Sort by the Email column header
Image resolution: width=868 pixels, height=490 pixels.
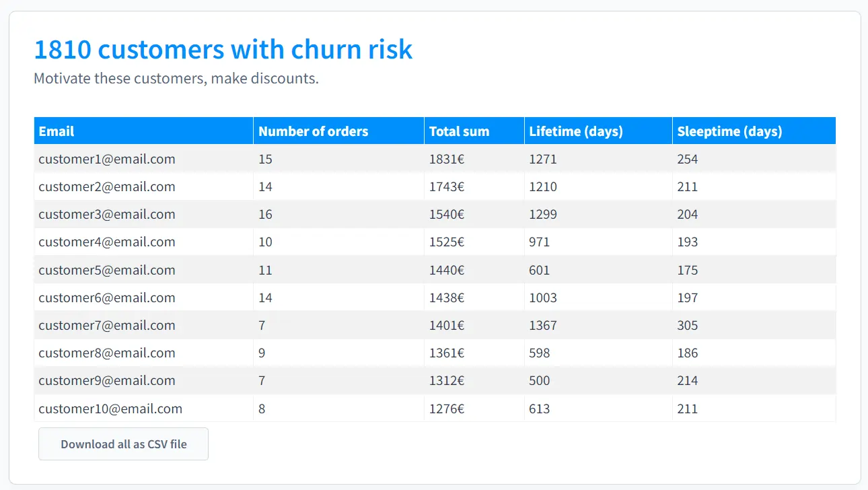point(143,131)
